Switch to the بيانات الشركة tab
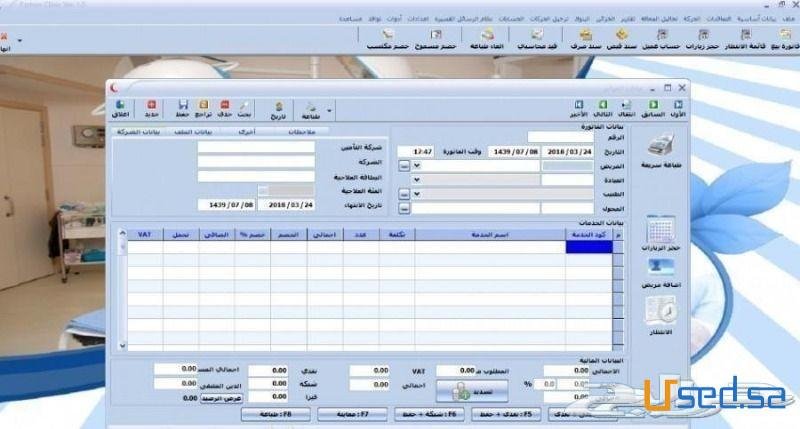 point(141,132)
